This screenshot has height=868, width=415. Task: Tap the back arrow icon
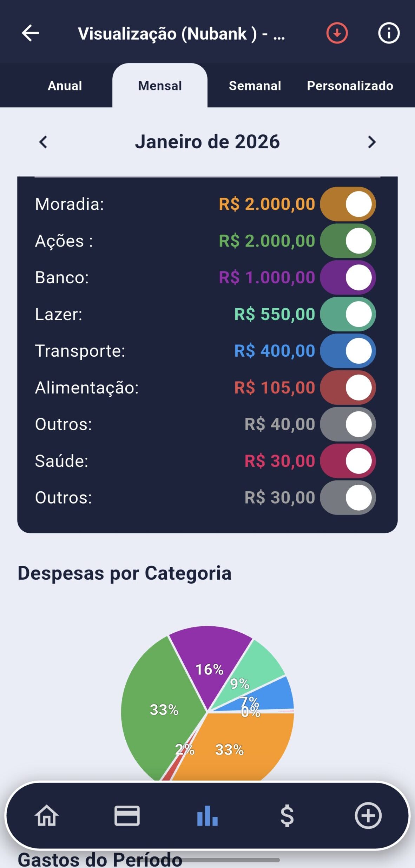coord(30,33)
